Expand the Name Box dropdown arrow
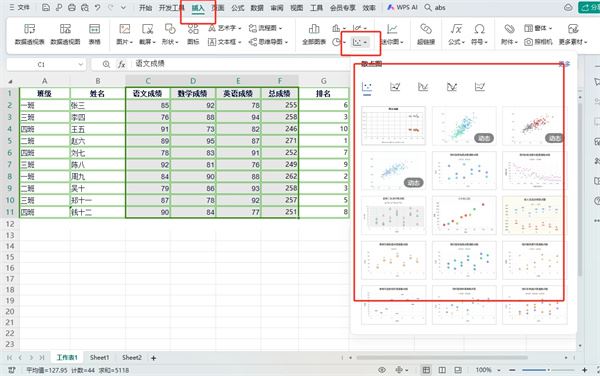 click(80, 64)
